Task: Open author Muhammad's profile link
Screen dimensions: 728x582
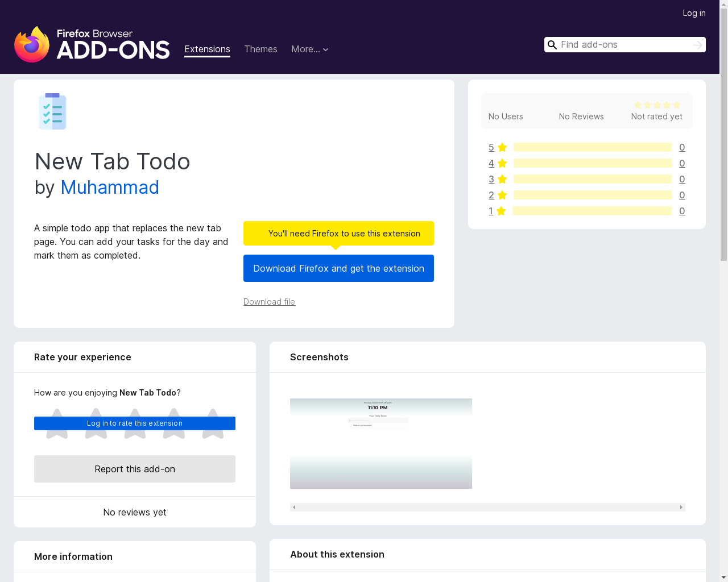Action: coord(110,188)
